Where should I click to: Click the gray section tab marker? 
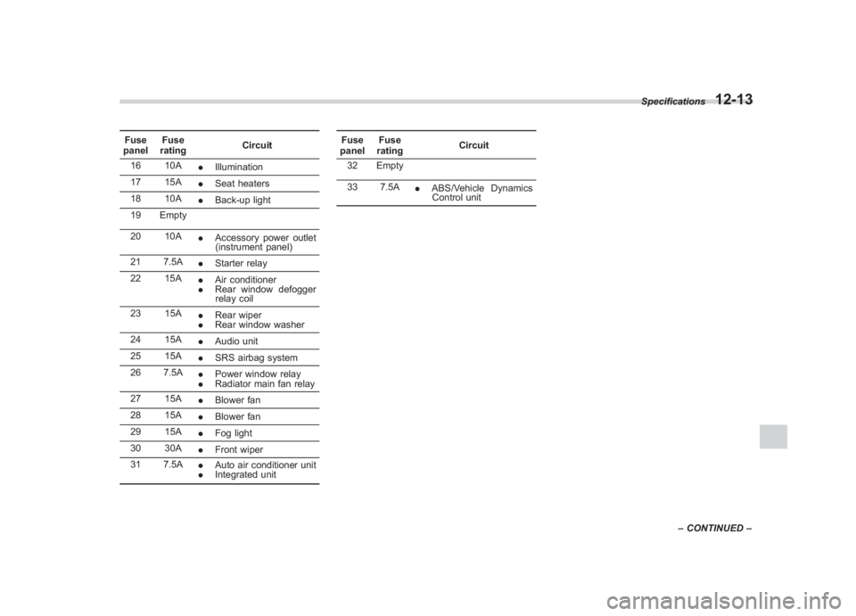pyautogui.click(x=773, y=437)
